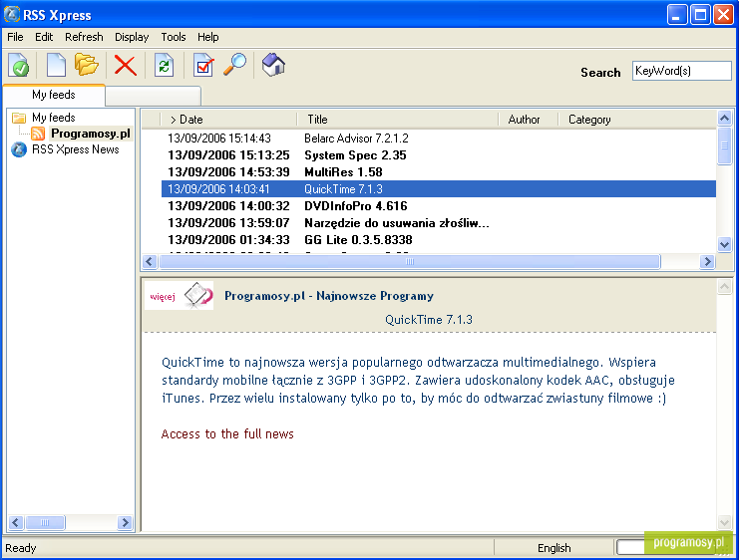
Task: Click the article list scroll down arrow
Action: tap(724, 244)
